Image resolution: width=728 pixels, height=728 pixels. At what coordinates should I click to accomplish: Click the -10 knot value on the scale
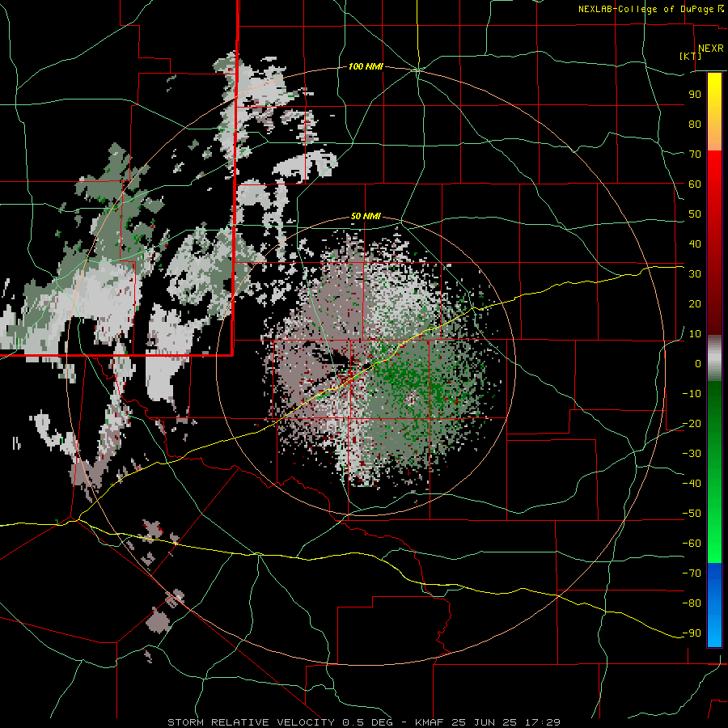(692, 394)
